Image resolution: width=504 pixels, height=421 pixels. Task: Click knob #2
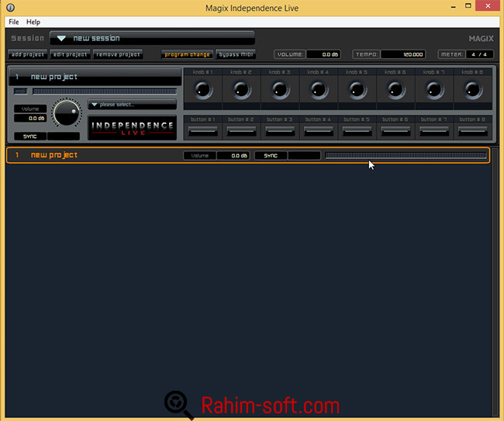coord(241,90)
